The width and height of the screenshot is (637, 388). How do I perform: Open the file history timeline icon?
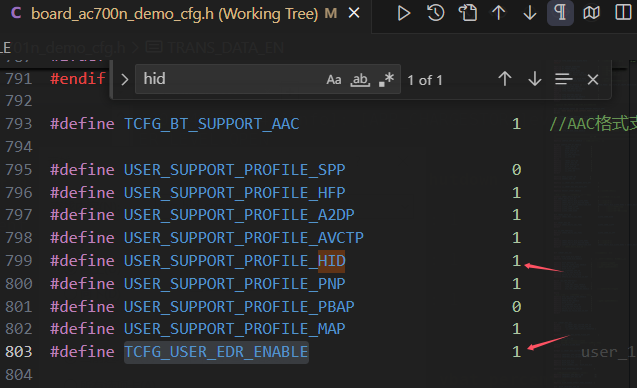(436, 13)
